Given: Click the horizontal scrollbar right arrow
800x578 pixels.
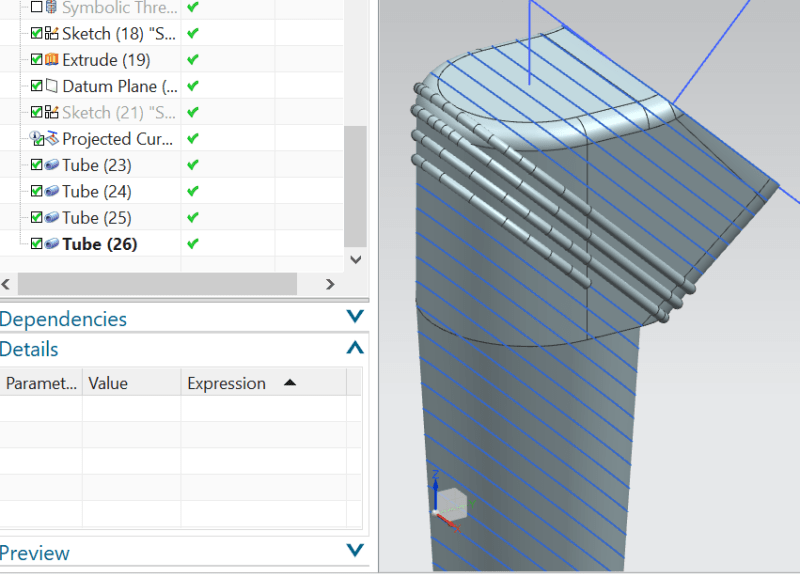Looking at the screenshot, I should pos(330,284).
